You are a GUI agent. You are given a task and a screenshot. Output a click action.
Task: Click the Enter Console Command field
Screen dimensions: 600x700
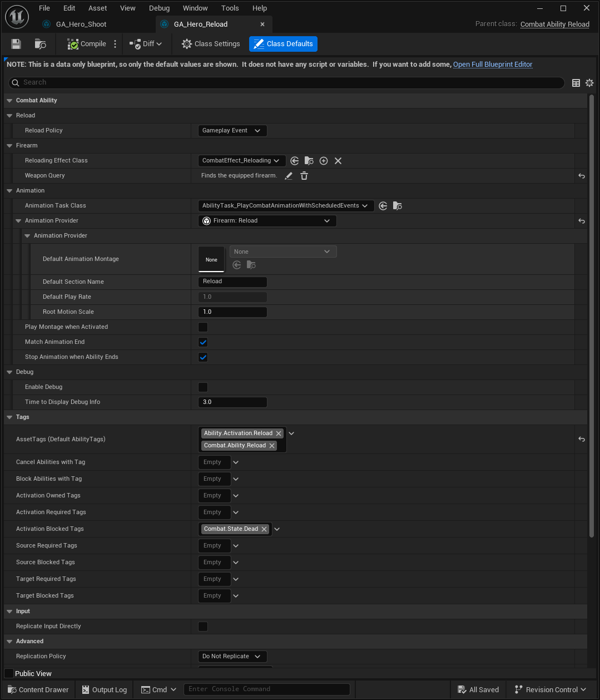coord(267,689)
